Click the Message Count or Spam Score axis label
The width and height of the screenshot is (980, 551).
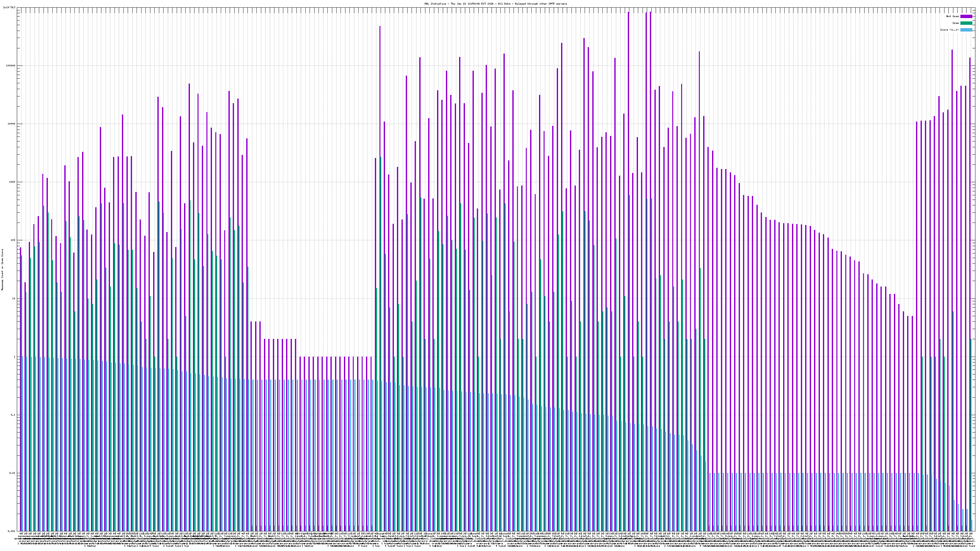click(x=2, y=270)
